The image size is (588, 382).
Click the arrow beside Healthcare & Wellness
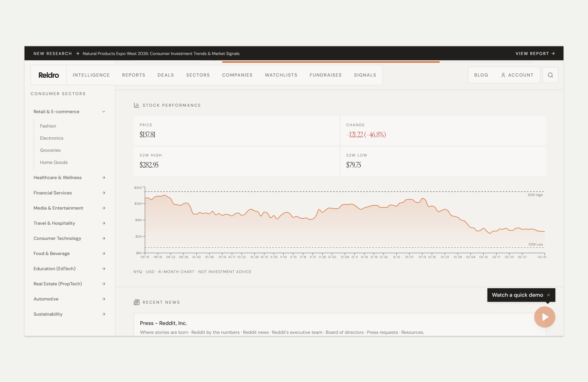click(104, 177)
